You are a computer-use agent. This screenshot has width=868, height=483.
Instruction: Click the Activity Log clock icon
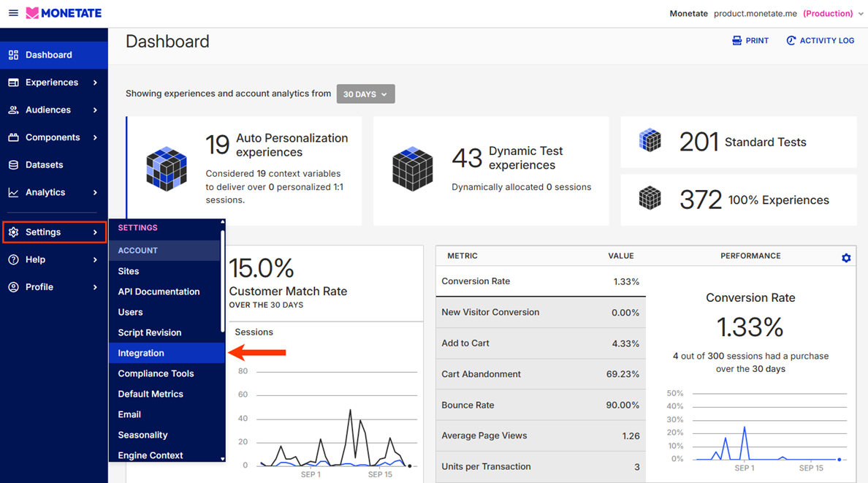(791, 40)
